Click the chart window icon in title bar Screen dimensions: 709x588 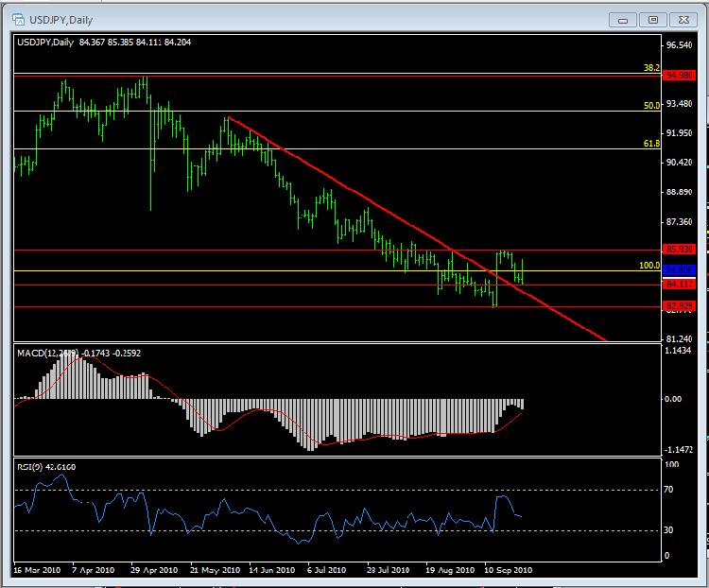point(19,18)
